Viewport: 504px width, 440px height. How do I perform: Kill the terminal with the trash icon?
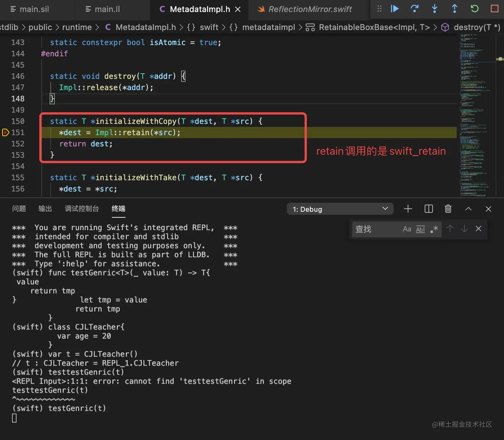[448, 209]
